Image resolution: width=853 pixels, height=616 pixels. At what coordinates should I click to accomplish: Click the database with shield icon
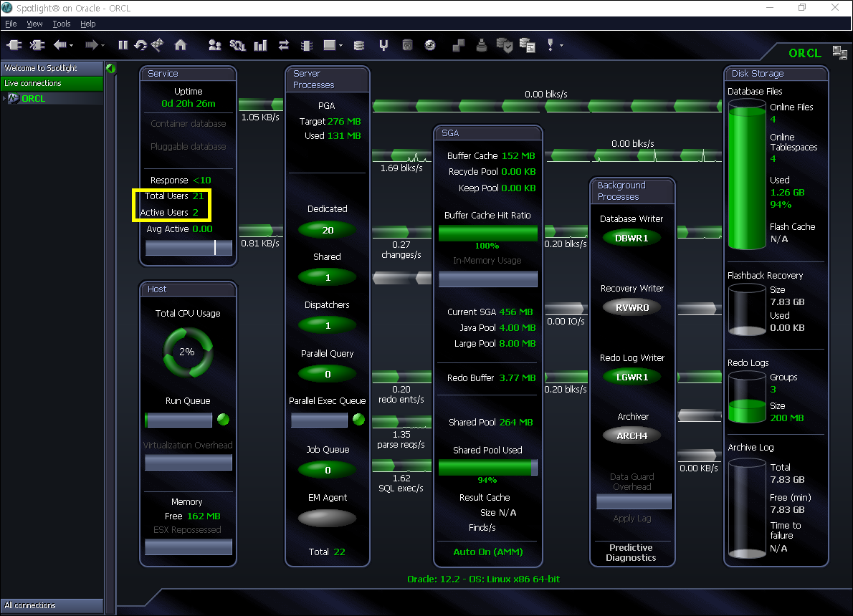pyautogui.click(x=505, y=45)
